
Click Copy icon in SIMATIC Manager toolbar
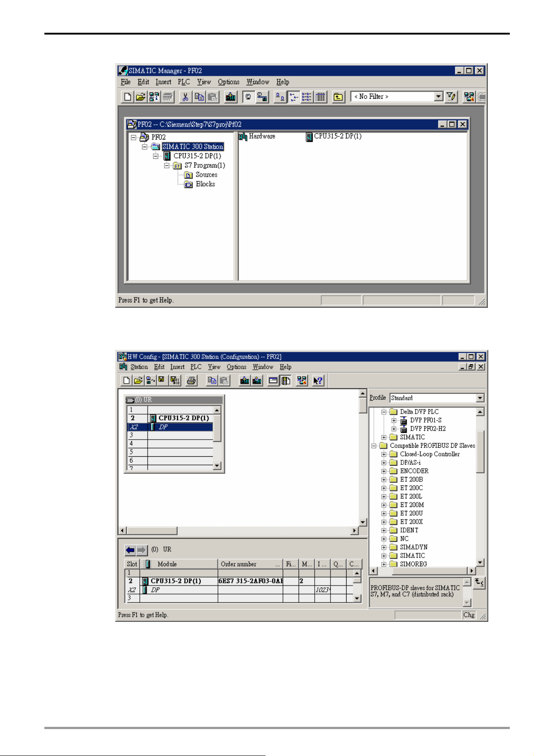pos(199,97)
